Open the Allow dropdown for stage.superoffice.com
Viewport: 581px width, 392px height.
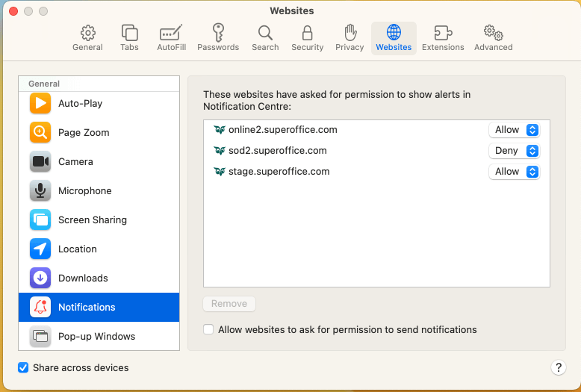pos(515,172)
